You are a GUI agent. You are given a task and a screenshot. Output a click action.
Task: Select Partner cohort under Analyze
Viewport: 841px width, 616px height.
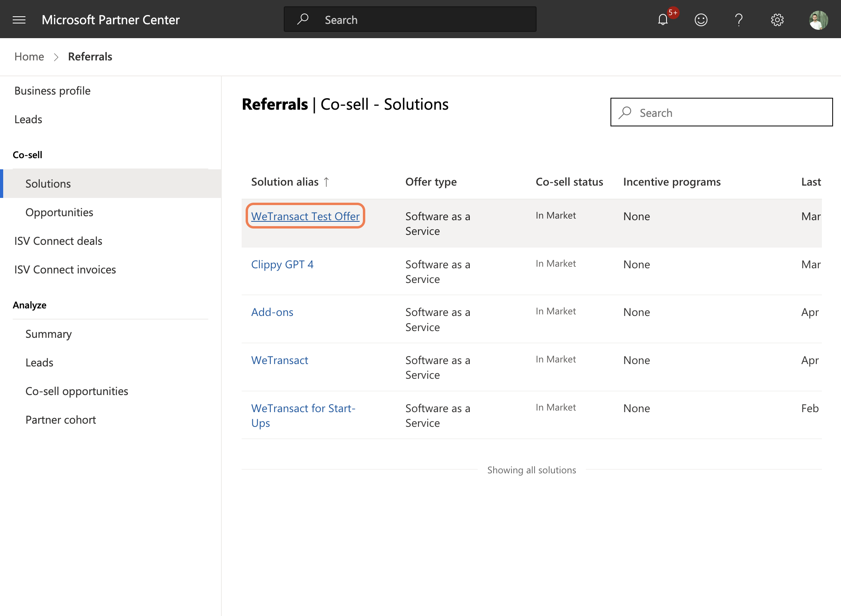point(61,420)
